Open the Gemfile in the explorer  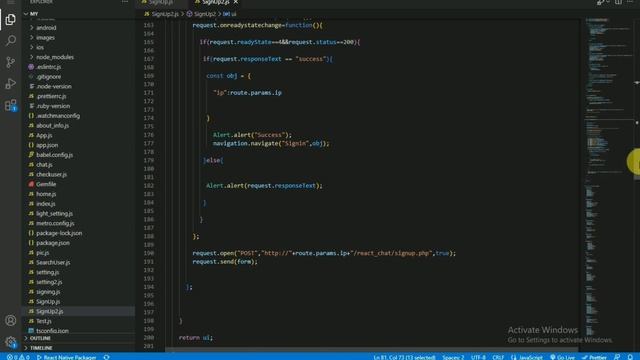coord(46,184)
